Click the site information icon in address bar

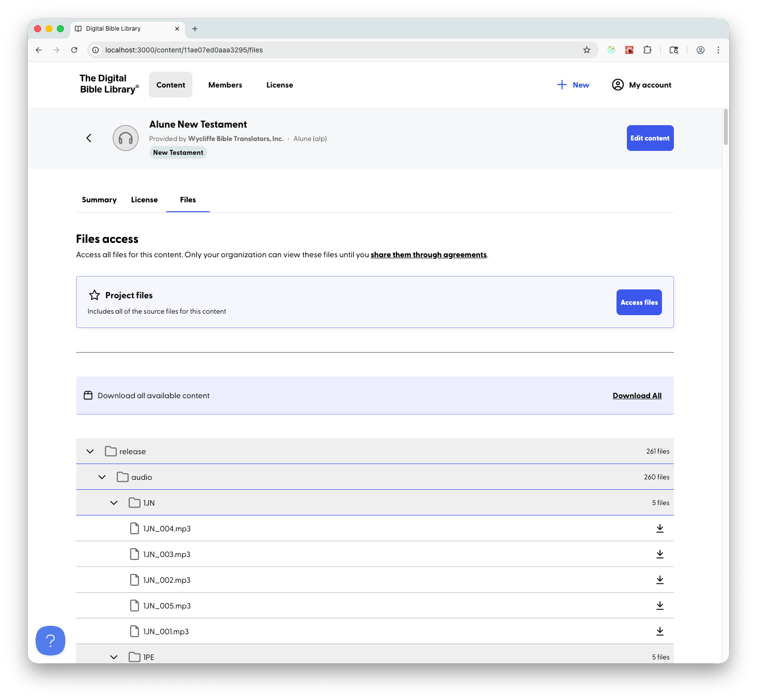tap(96, 50)
